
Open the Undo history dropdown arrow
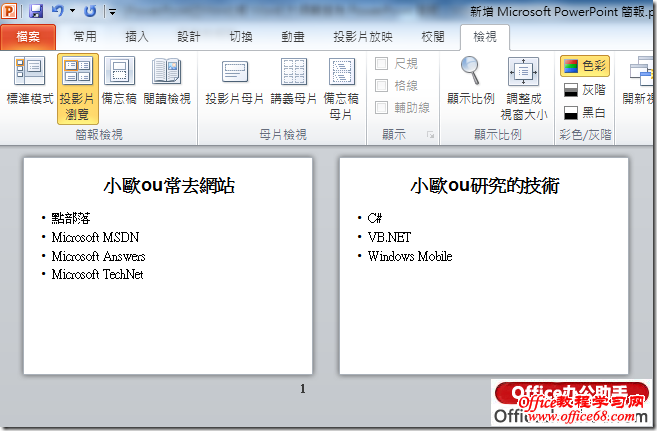tap(72, 11)
